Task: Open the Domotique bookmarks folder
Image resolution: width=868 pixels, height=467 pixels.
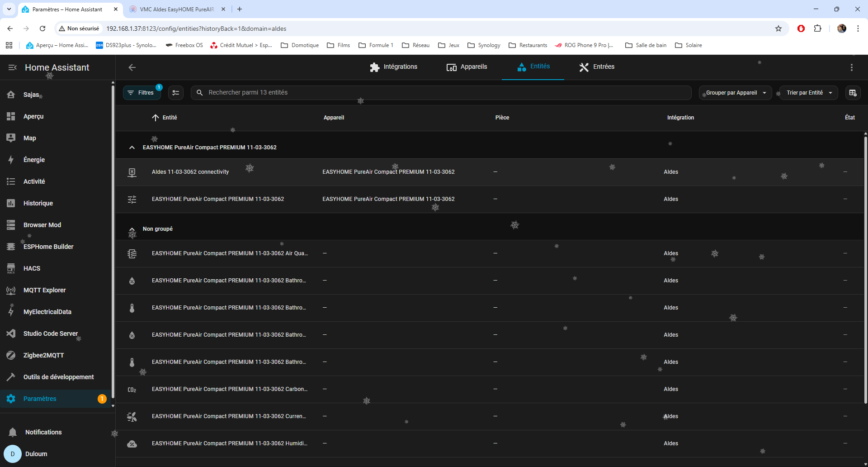Action: point(300,45)
